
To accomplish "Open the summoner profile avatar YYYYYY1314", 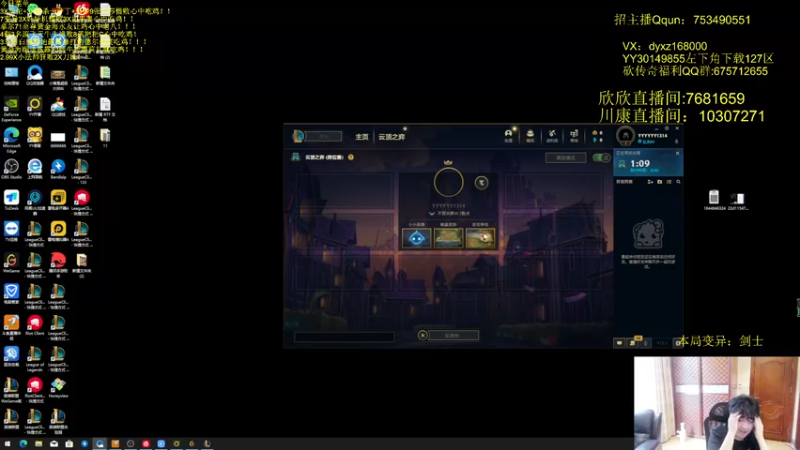I will (x=626, y=136).
